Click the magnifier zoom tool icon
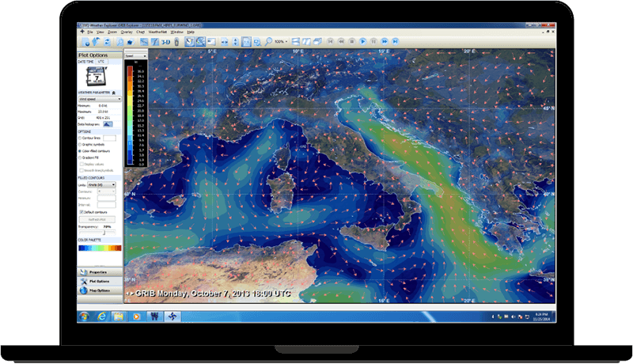Viewport: 633px width, 364px height. coord(269,41)
